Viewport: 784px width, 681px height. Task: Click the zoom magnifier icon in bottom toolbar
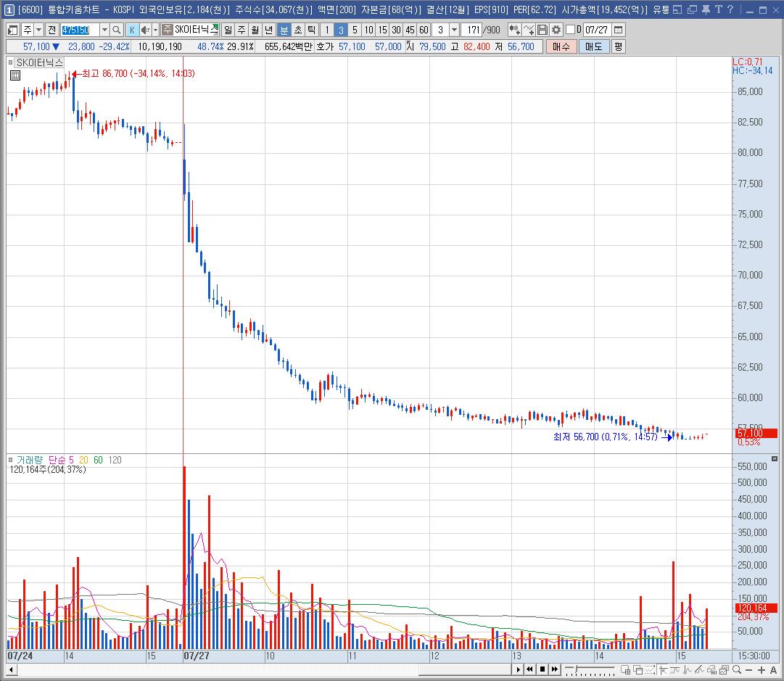[x=737, y=669]
